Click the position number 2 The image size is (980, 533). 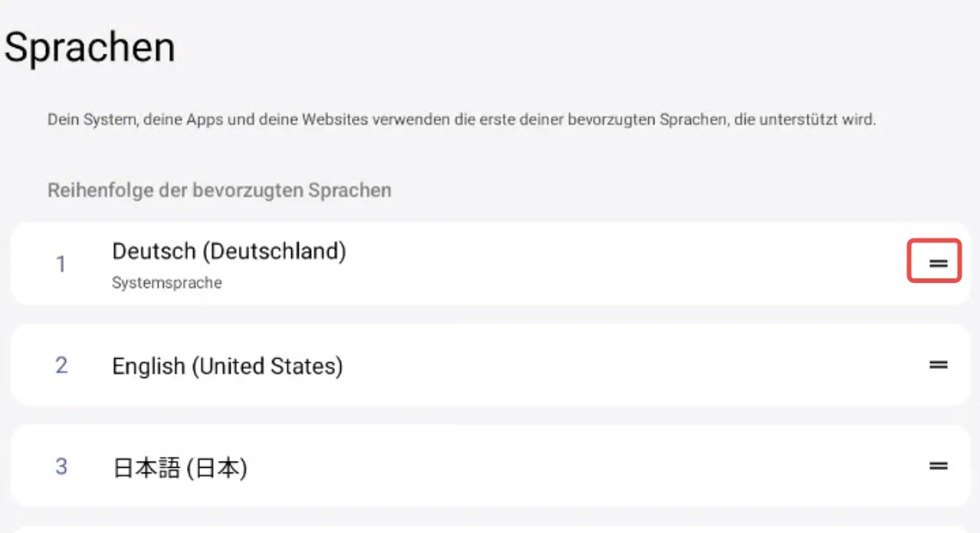click(x=61, y=365)
